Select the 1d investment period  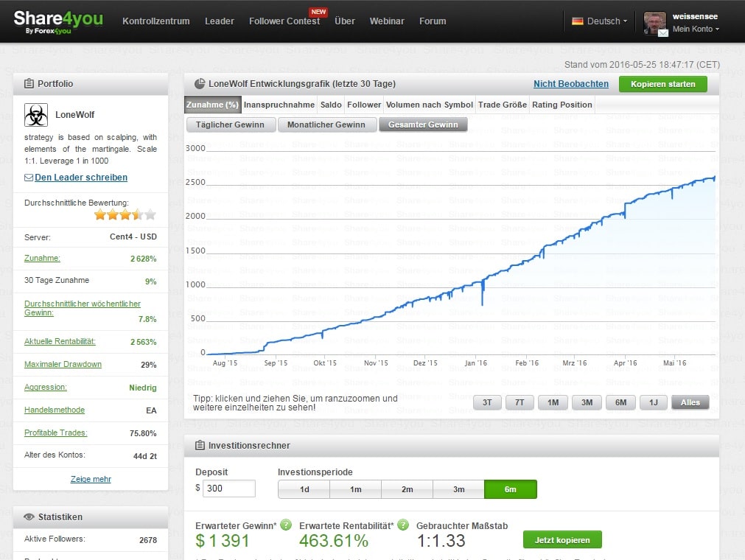coord(304,489)
